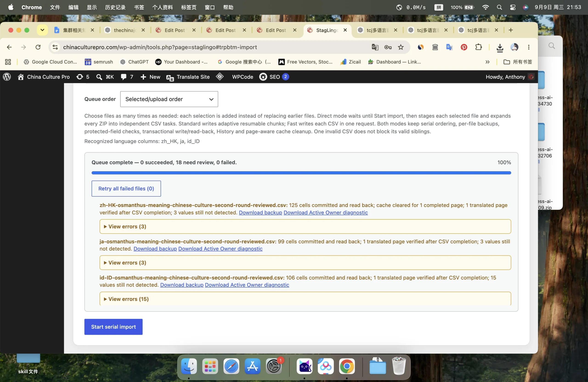Open Finder from the Dock
The width and height of the screenshot is (588, 382).
189,366
